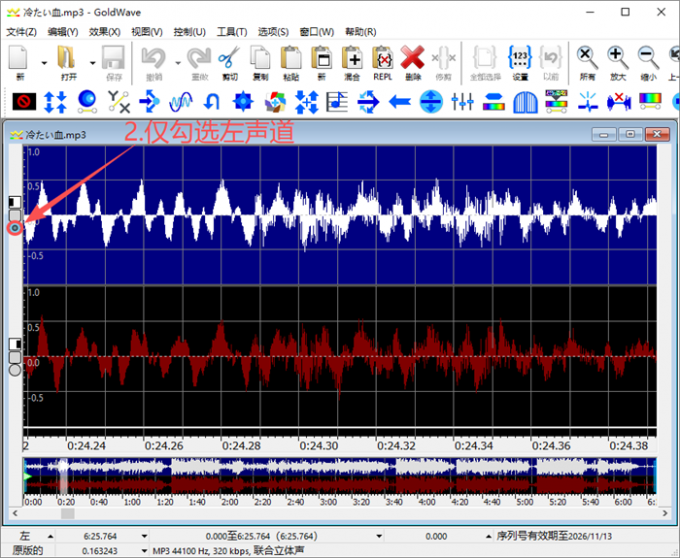Open the 帮助(R) Help menu
The image size is (680, 558).
[x=360, y=32]
